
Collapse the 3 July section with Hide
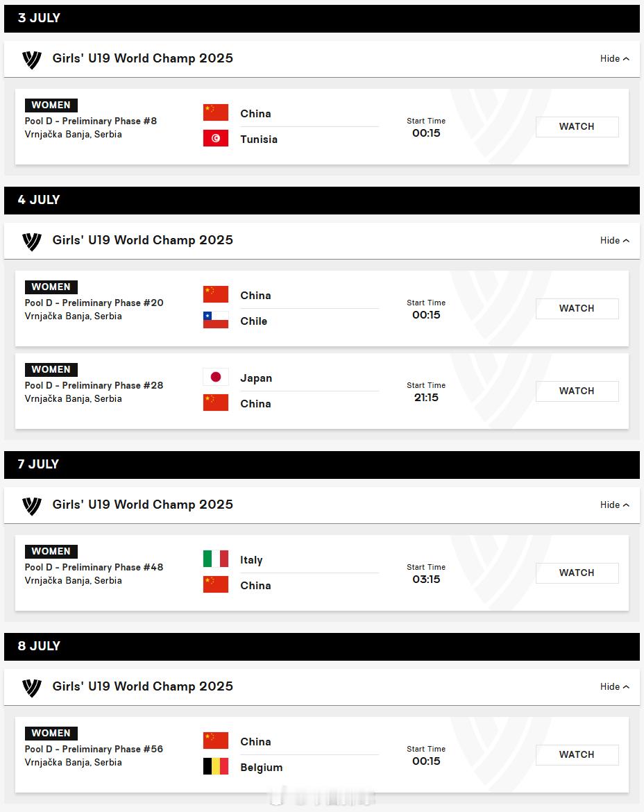point(614,58)
